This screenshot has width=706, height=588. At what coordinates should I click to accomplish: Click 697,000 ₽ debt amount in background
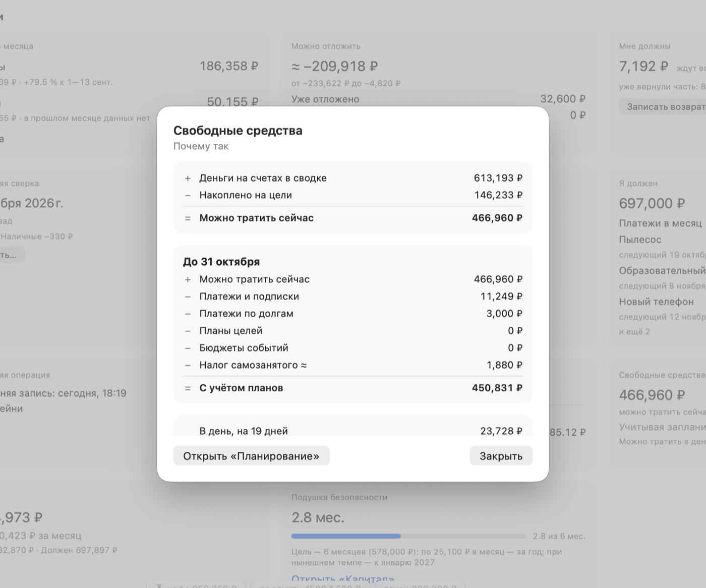tap(652, 204)
